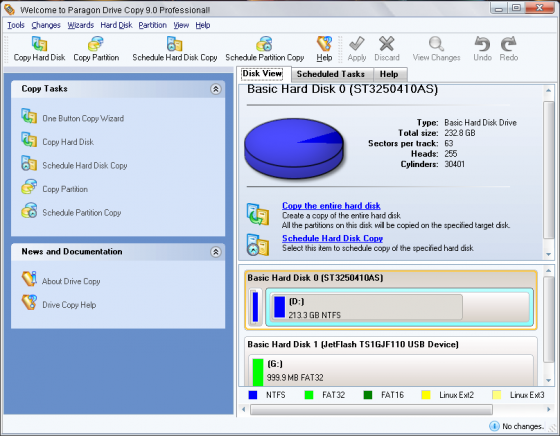Click the Schedule Hard Disk Copy link

point(332,238)
